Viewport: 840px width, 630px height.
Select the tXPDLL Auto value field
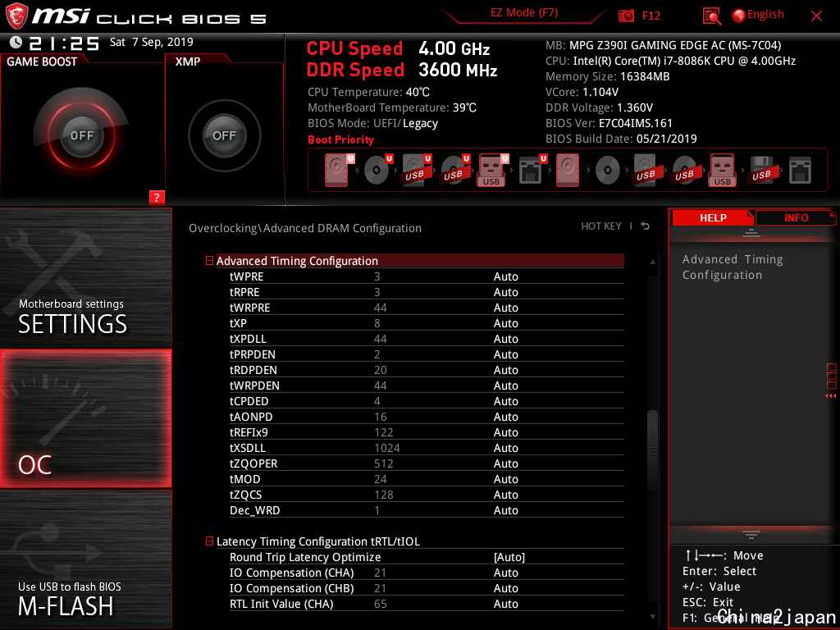(505, 339)
